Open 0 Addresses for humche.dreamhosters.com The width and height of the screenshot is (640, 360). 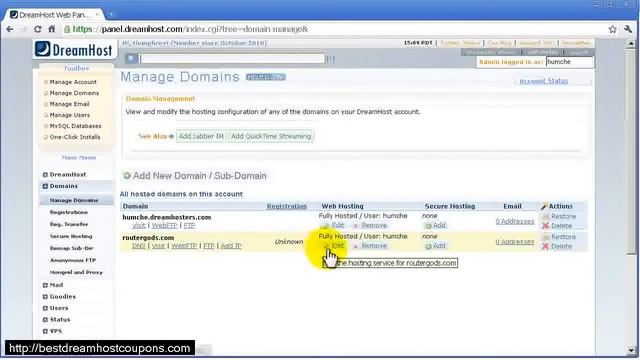click(x=515, y=222)
